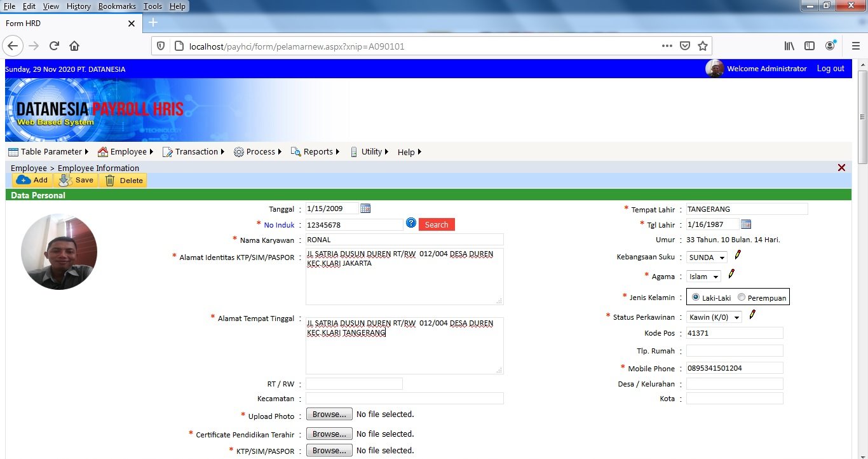The height and width of the screenshot is (459, 868).
Task: Browse for Upload Photo file
Action: [330, 414]
